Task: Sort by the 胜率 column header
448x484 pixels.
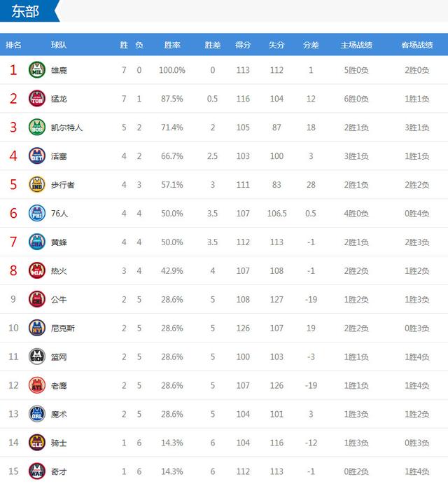Action: point(172,45)
